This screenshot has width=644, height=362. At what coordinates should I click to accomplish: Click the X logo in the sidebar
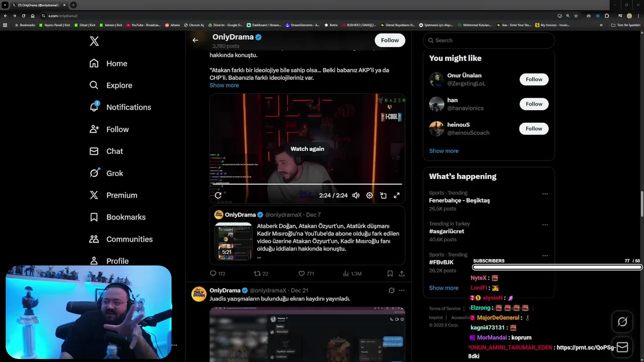point(94,41)
